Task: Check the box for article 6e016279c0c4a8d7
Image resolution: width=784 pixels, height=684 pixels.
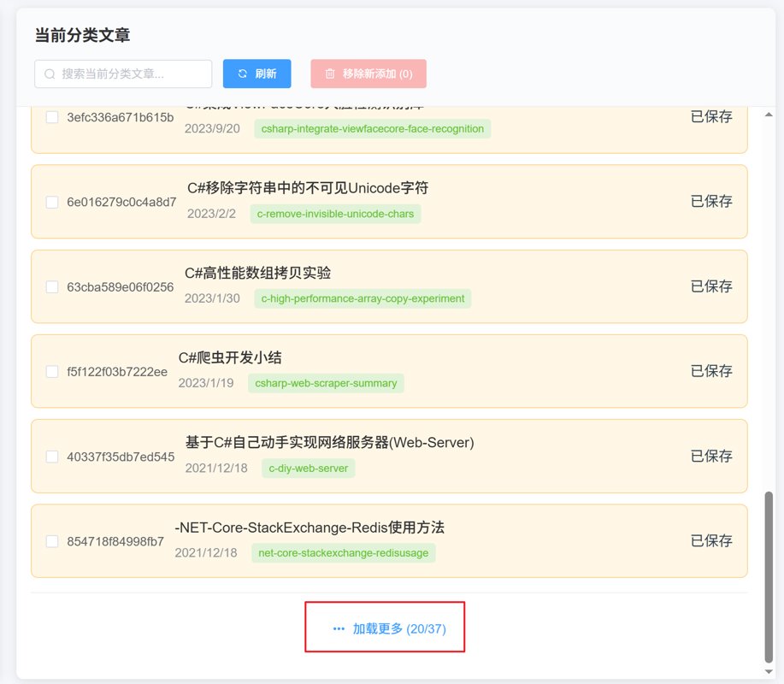Action: tap(51, 203)
